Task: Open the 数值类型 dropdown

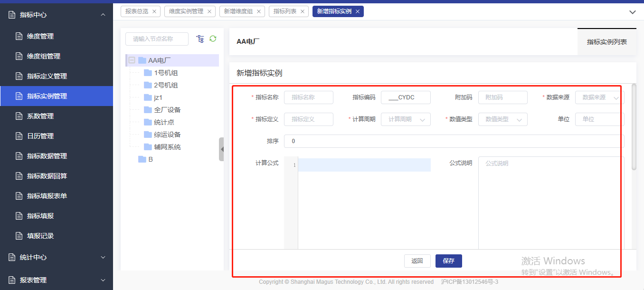Action: [x=502, y=119]
